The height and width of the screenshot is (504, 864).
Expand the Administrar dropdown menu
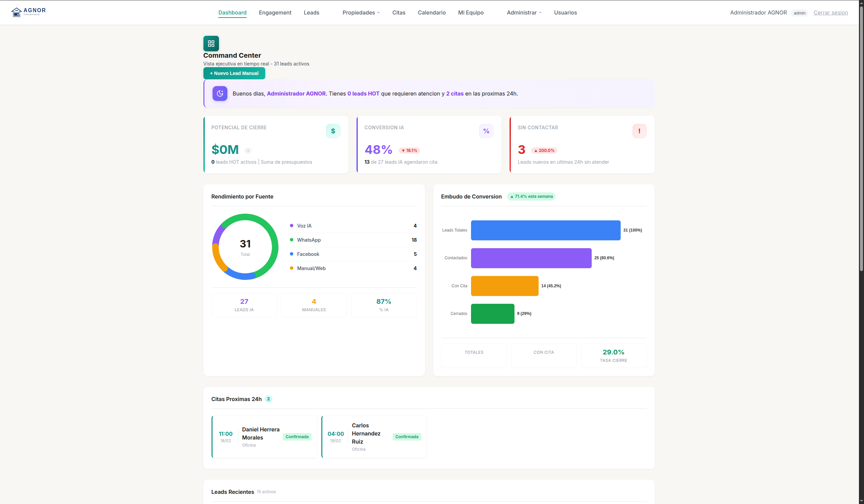pos(524,13)
